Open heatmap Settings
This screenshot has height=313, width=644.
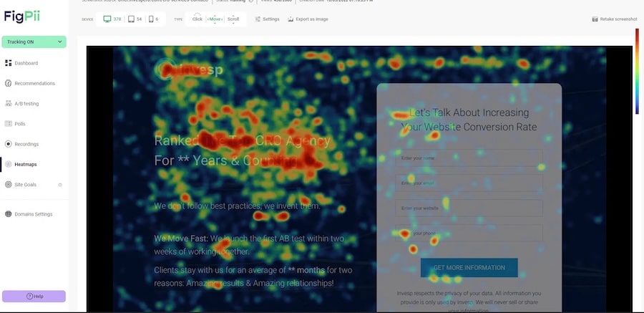click(267, 19)
